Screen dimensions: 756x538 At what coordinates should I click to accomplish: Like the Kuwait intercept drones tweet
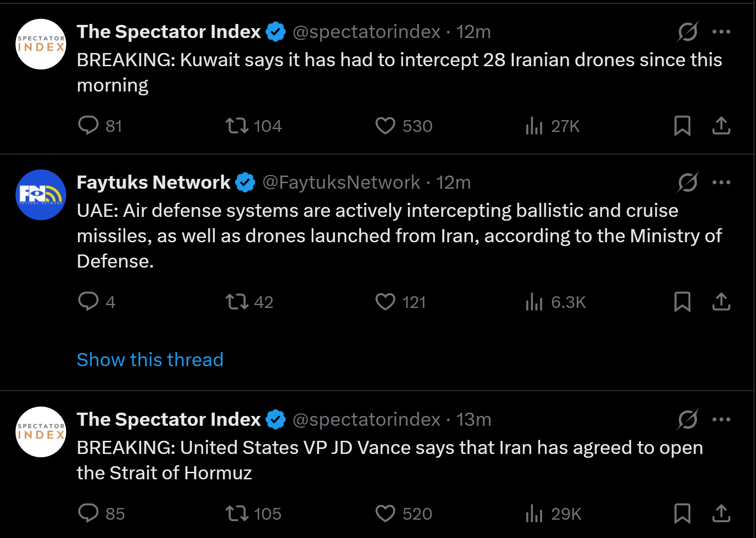point(385,126)
